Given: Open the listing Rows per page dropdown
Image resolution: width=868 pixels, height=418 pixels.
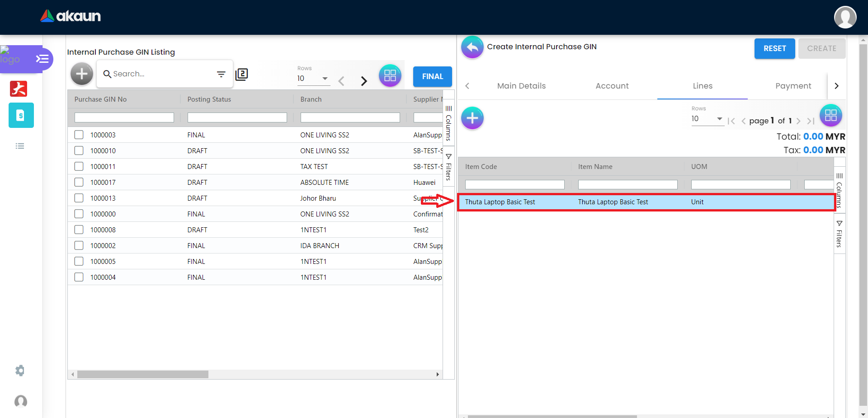Looking at the screenshot, I should click(x=313, y=79).
